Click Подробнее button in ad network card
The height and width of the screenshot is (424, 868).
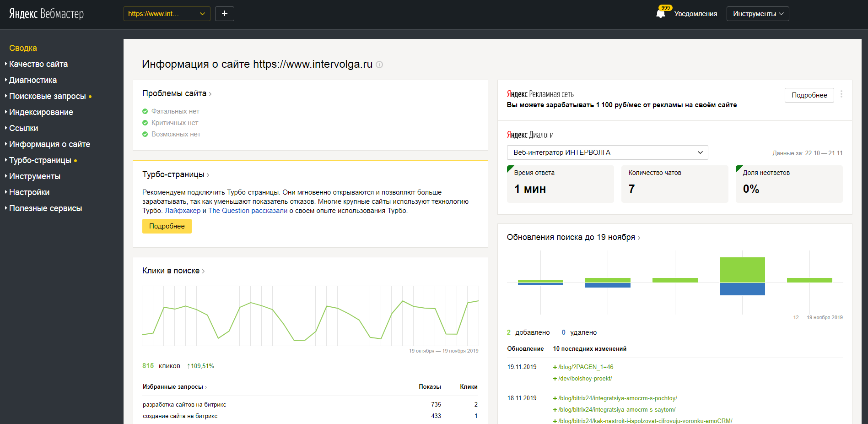[x=809, y=95]
